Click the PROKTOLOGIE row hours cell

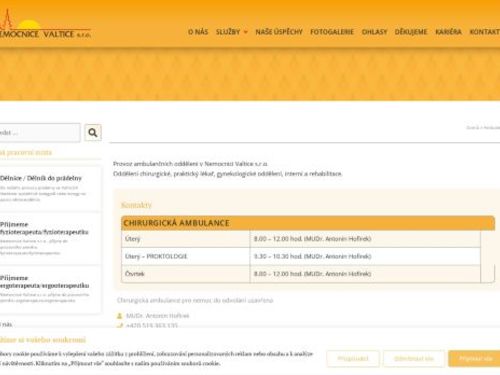[365, 256]
